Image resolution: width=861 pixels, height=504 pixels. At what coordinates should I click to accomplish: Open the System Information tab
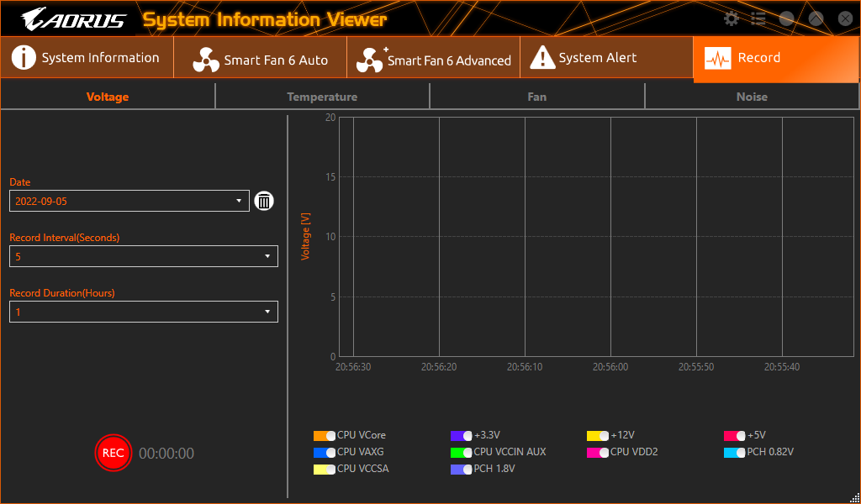(87, 58)
